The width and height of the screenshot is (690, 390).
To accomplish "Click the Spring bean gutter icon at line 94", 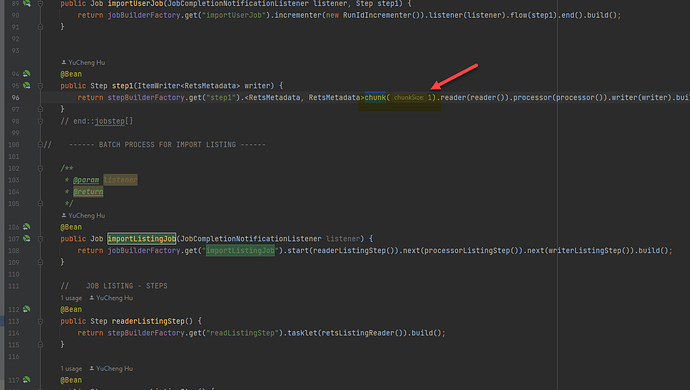I will coord(27,74).
